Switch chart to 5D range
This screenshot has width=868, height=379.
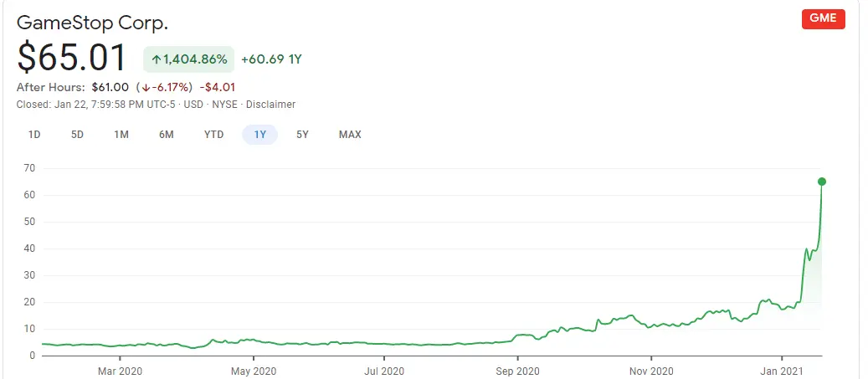coord(77,134)
